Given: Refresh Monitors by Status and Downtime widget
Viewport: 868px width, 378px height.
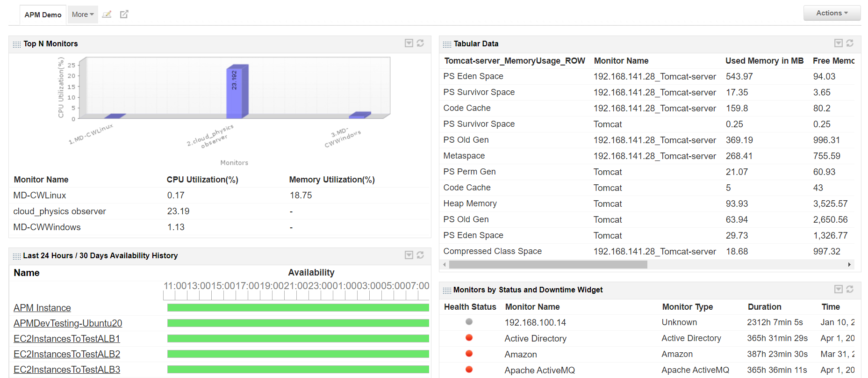Looking at the screenshot, I should coord(850,289).
